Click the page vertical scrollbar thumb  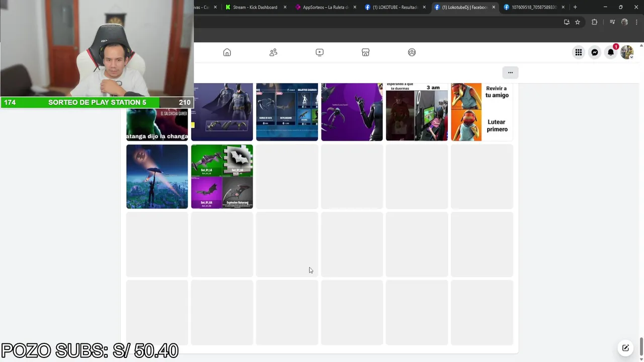[641, 346]
